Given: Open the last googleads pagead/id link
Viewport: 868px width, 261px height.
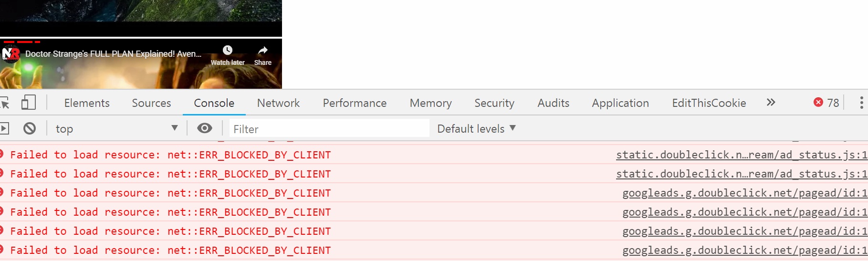Looking at the screenshot, I should coord(744,251).
